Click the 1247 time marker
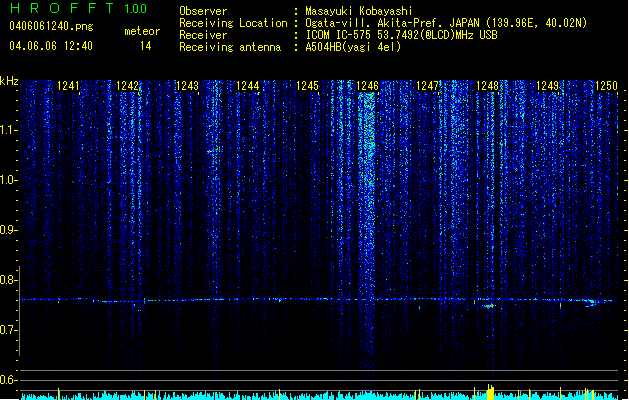Image resolution: width=629 pixels, height=400 pixels. (428, 86)
